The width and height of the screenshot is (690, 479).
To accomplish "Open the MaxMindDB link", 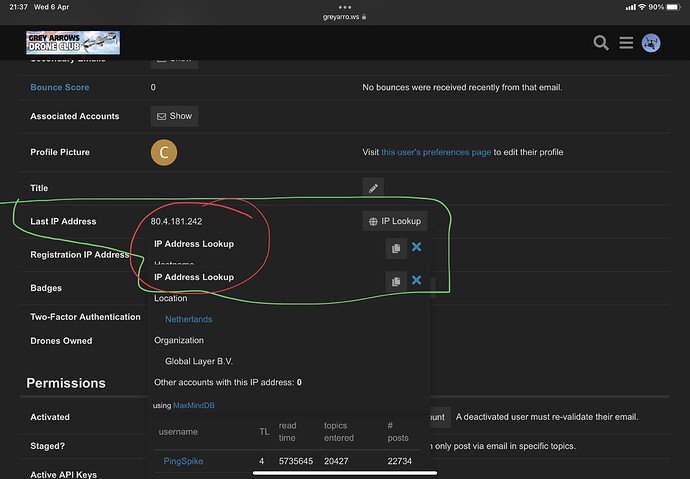I will point(194,406).
